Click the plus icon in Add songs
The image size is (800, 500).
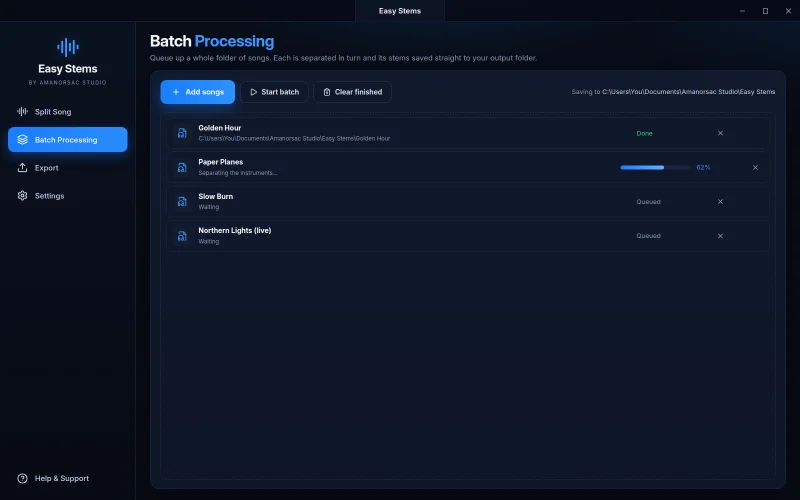click(176, 92)
